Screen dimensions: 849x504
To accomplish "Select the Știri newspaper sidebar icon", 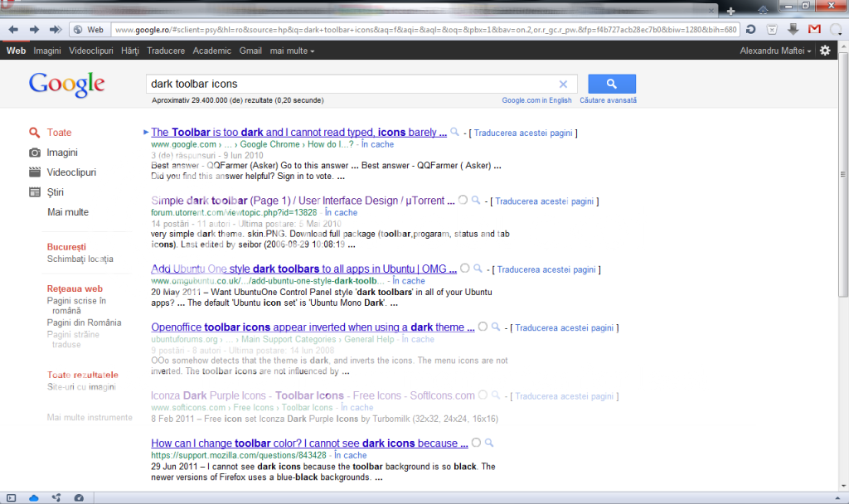I will (35, 192).
